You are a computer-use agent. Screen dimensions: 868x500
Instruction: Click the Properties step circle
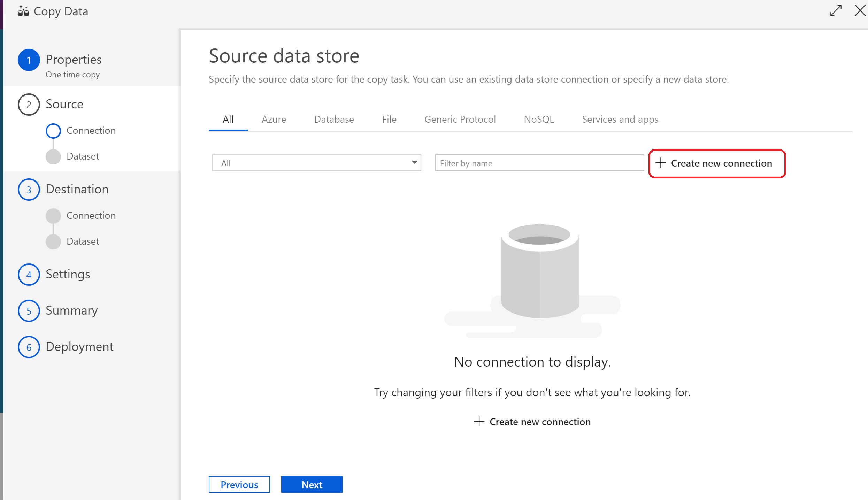pos(29,60)
